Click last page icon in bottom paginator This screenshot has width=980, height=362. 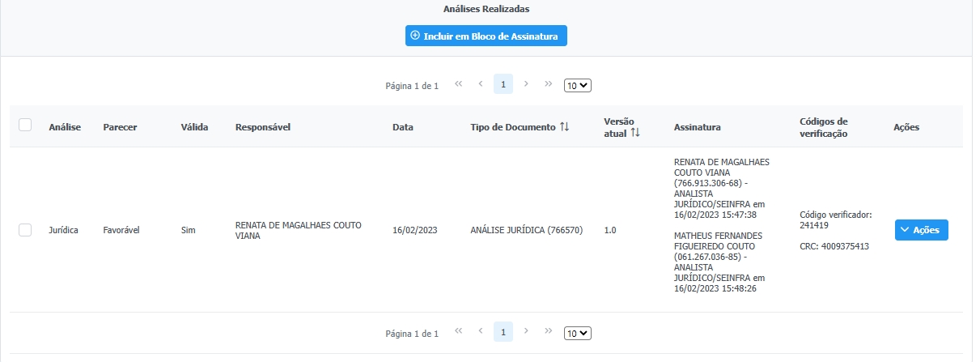[548, 332]
